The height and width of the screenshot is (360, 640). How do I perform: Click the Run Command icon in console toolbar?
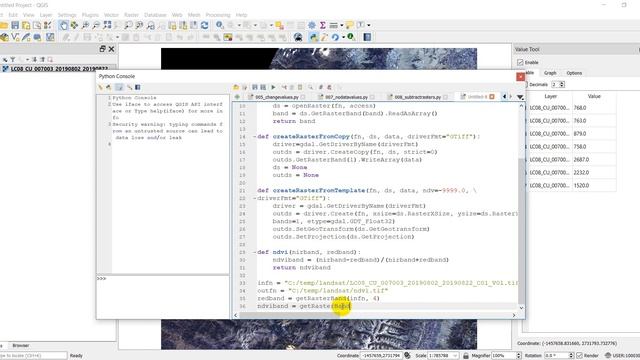point(109,87)
